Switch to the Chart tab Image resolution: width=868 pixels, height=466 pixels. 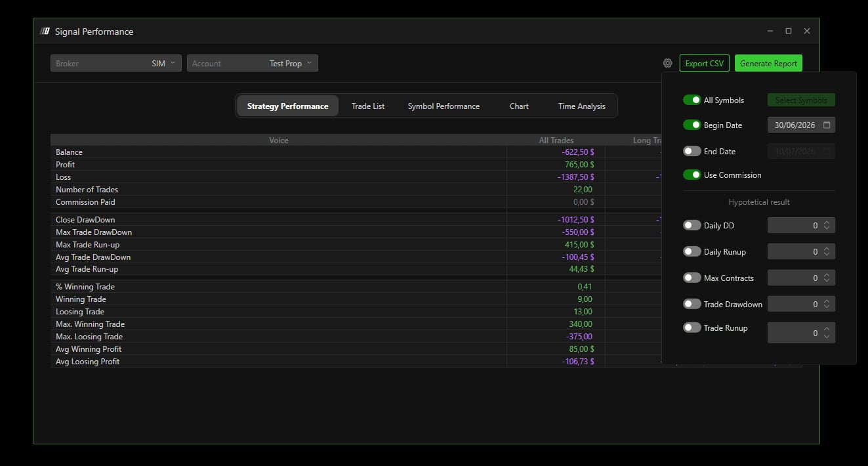(x=519, y=106)
